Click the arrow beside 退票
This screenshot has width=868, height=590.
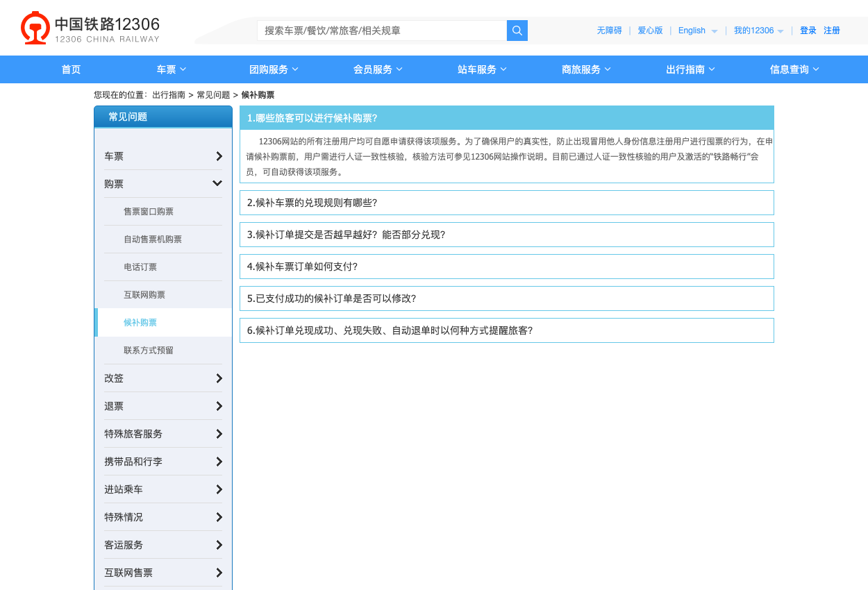coord(219,406)
